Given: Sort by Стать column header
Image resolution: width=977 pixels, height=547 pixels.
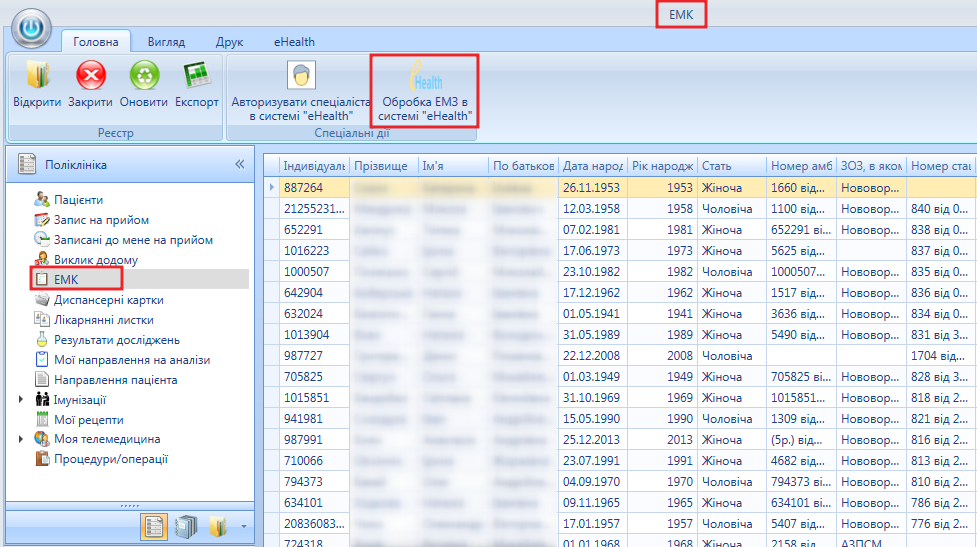Looking at the screenshot, I should coord(732,166).
